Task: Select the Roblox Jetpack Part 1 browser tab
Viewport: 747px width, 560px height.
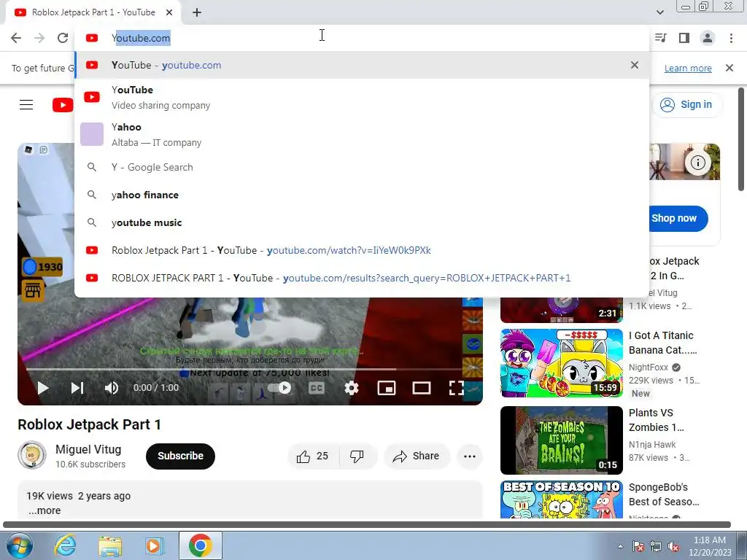Action: pyautogui.click(x=93, y=12)
